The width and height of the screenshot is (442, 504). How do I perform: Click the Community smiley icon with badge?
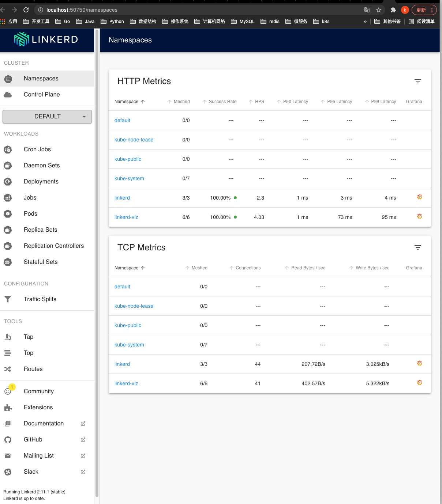click(x=8, y=391)
